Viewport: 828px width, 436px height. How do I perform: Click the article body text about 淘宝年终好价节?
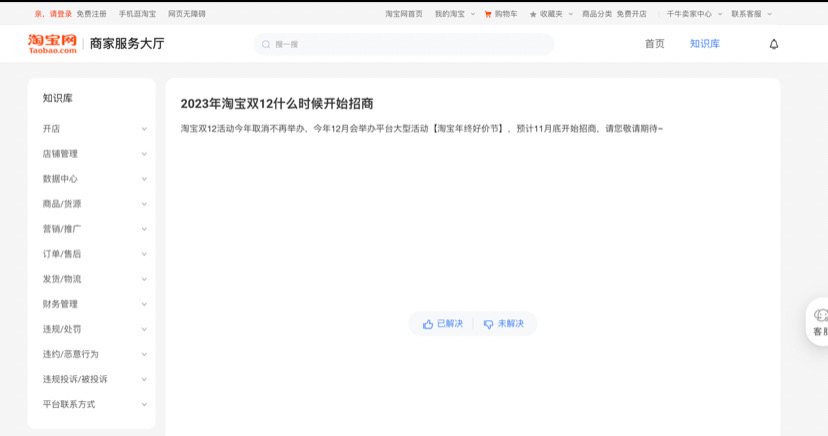click(x=421, y=129)
